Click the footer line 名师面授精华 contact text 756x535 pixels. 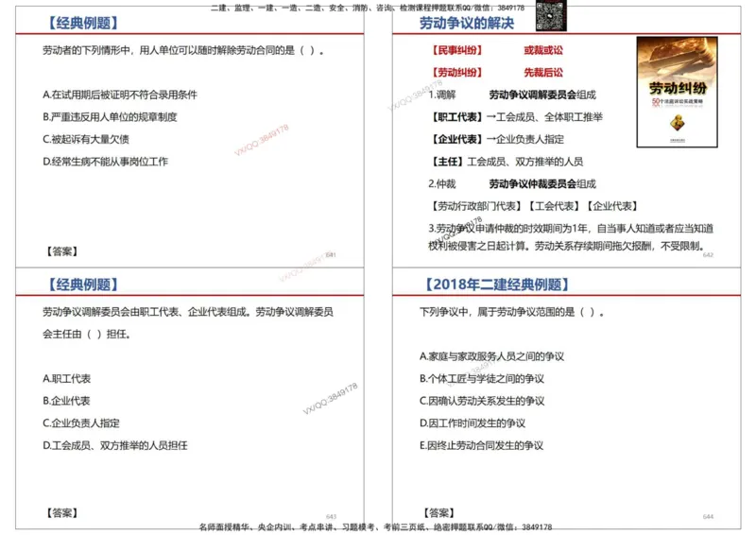[x=375, y=527]
